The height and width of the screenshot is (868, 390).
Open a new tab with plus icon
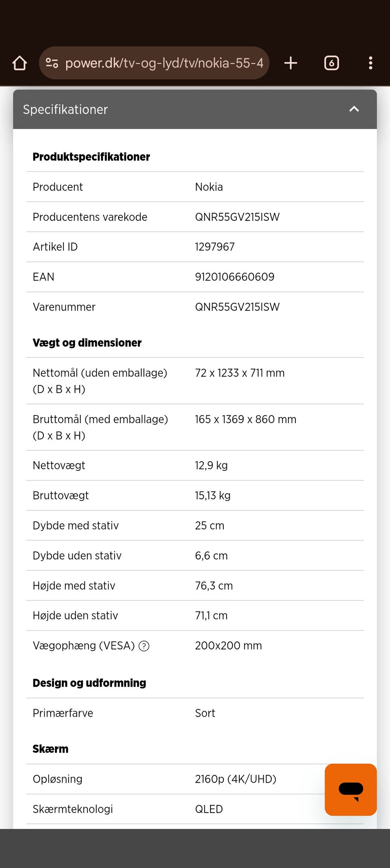click(x=290, y=63)
